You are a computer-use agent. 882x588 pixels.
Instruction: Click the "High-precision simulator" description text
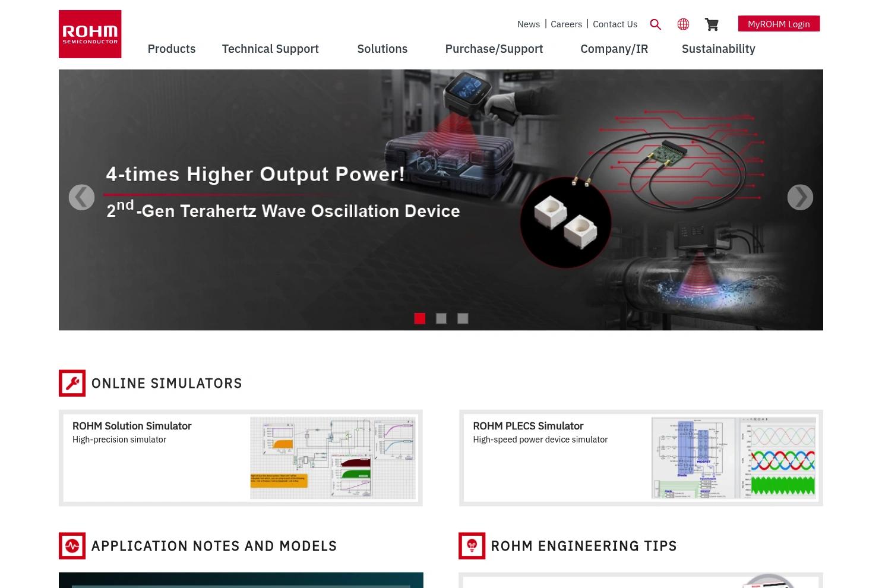click(x=119, y=440)
